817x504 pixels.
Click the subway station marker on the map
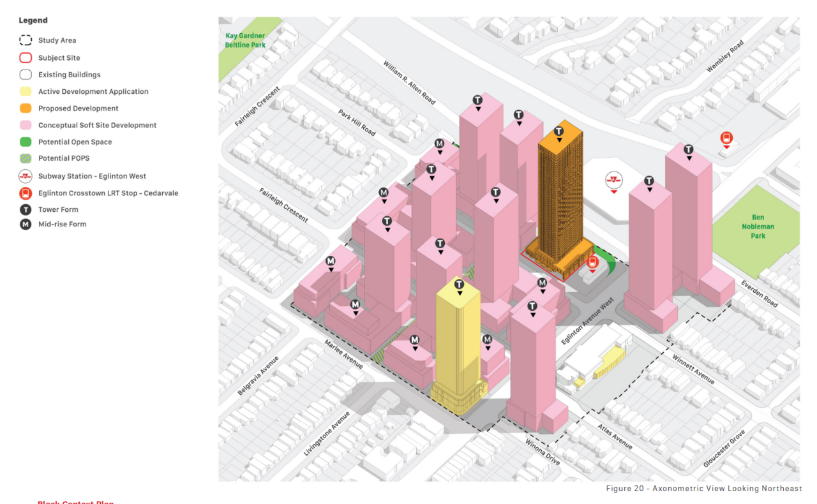(613, 180)
